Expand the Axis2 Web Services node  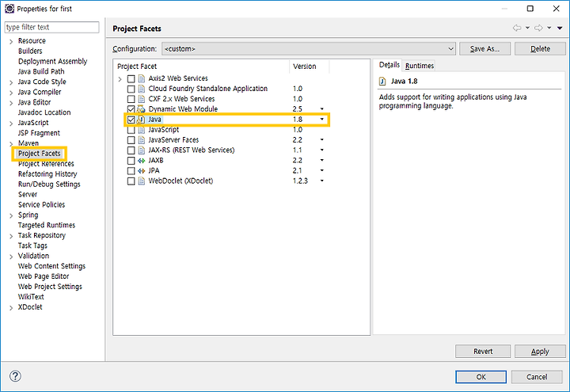120,79
